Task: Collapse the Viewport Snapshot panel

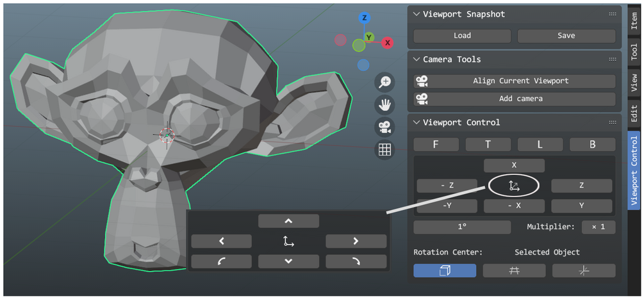Action: tap(417, 14)
